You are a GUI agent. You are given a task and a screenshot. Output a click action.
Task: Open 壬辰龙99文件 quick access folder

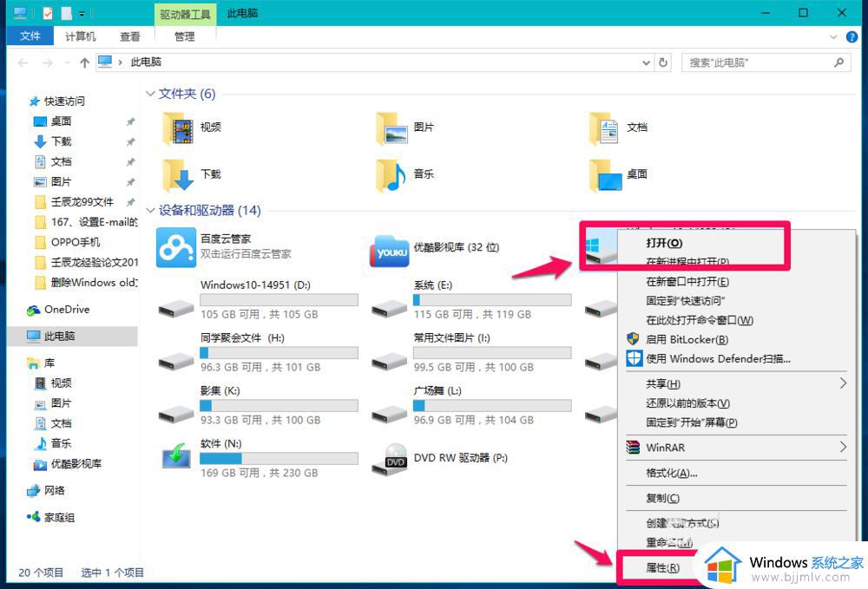(82, 202)
